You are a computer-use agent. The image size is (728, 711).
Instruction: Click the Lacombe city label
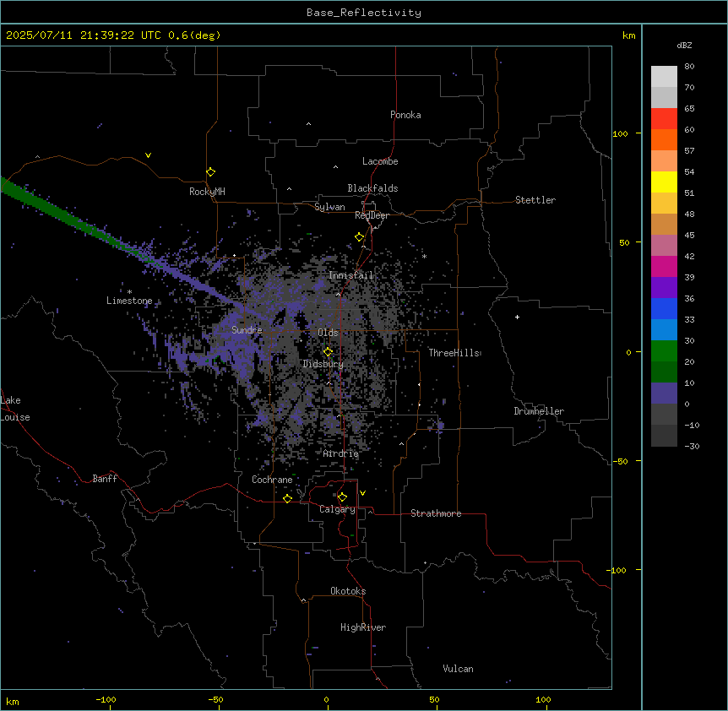pyautogui.click(x=380, y=161)
